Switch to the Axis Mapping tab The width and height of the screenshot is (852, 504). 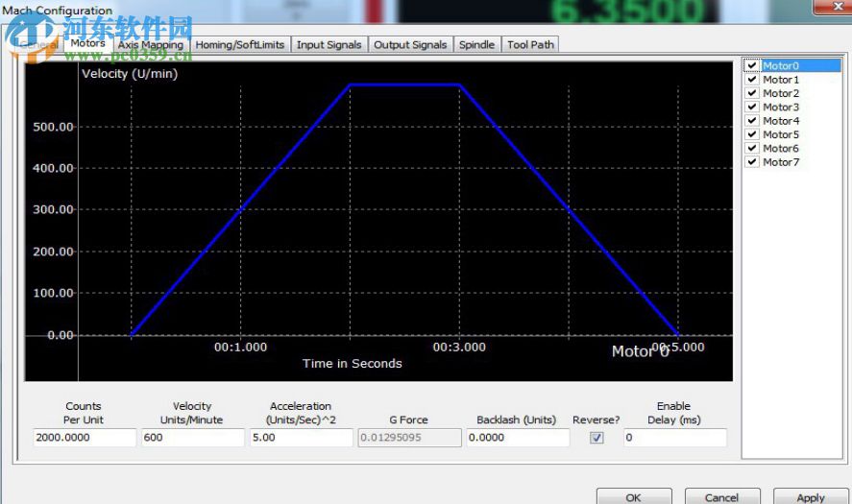point(151,44)
